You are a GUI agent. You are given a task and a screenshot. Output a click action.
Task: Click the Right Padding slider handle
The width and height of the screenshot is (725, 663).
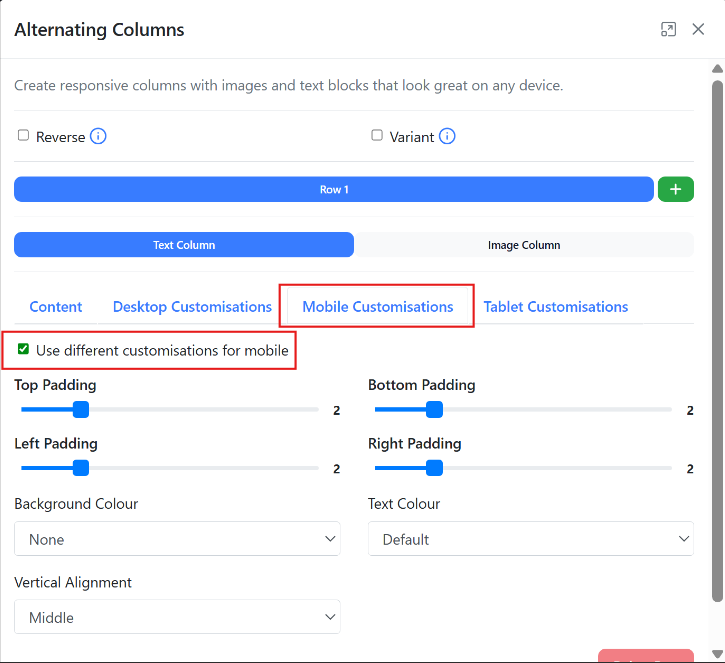point(434,468)
